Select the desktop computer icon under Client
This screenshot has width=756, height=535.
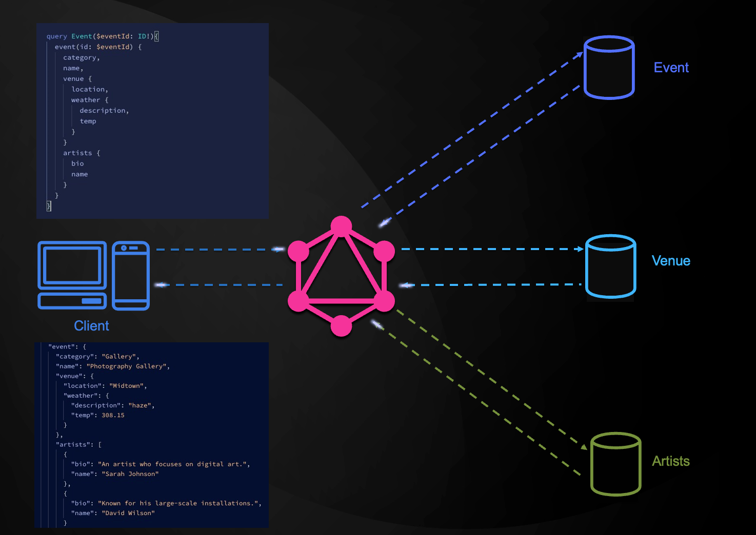pyautogui.click(x=72, y=275)
